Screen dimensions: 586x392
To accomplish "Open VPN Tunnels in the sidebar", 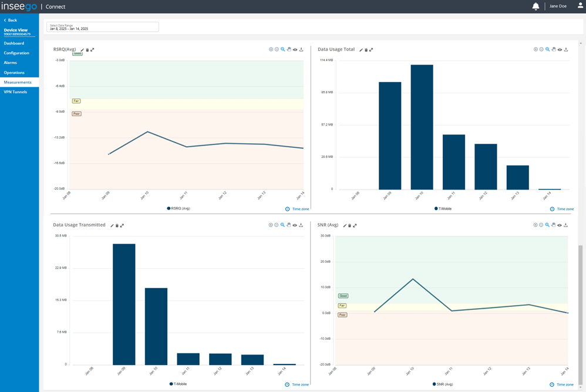I will click(x=15, y=92).
